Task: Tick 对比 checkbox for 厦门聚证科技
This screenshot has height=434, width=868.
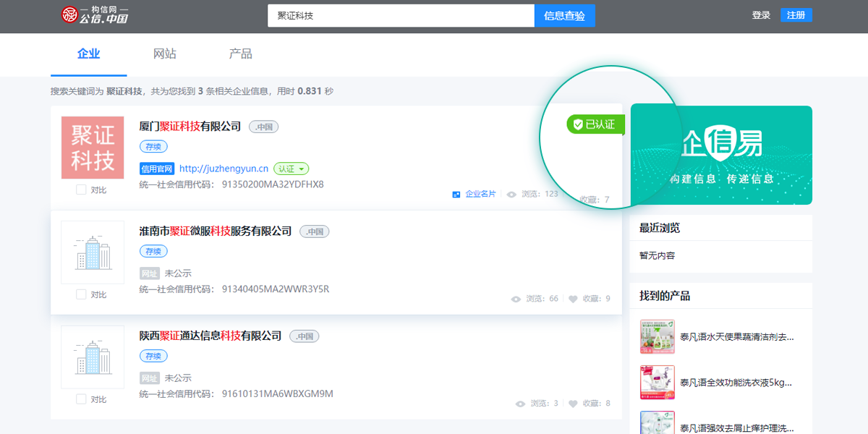Action: click(81, 190)
